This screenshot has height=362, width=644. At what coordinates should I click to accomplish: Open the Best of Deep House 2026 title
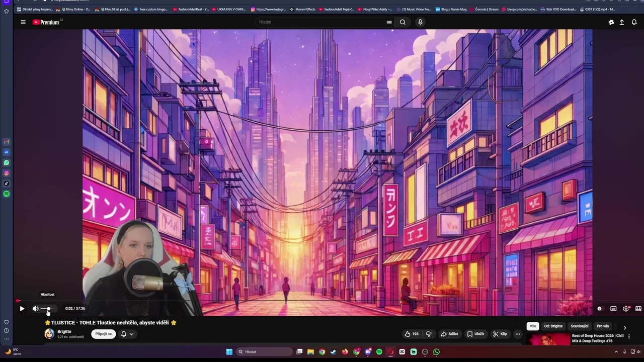tap(598, 338)
